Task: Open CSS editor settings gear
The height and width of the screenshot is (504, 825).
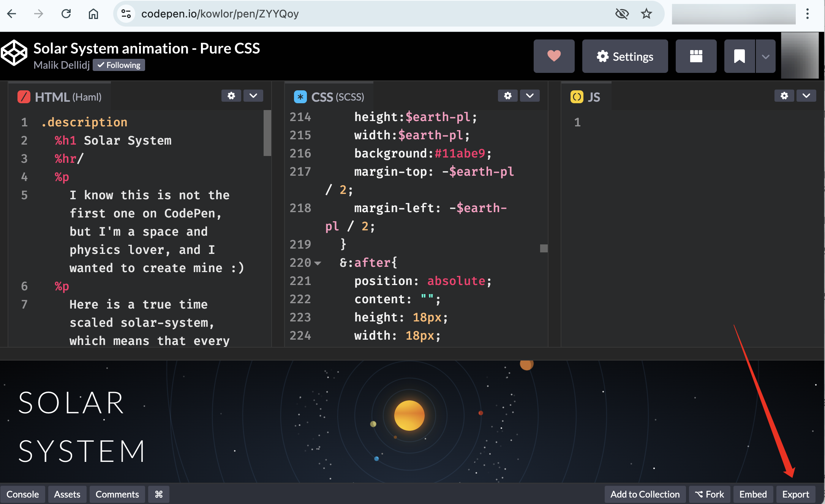Action: (507, 96)
